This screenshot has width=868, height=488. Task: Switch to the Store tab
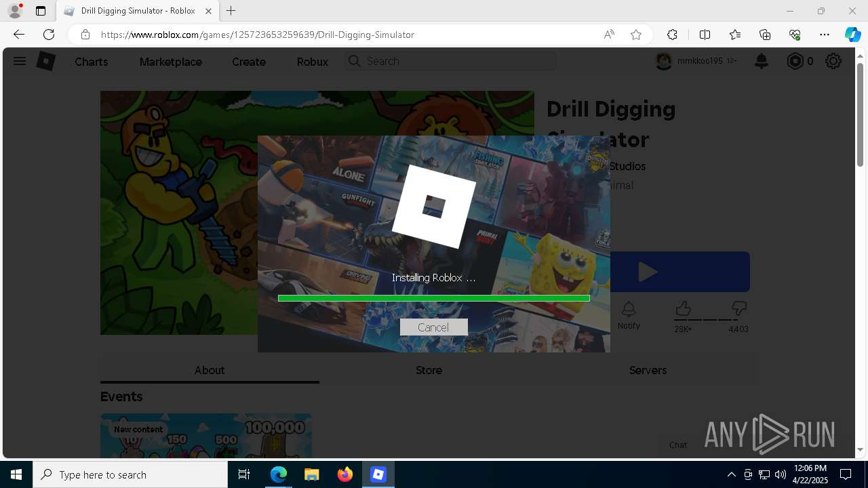pyautogui.click(x=429, y=370)
